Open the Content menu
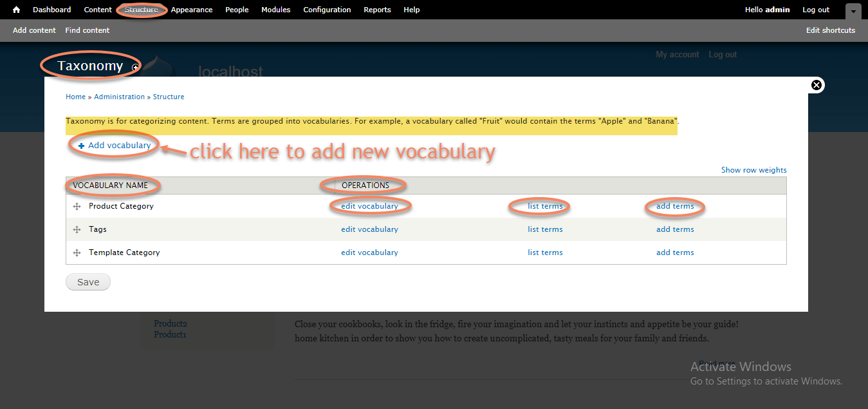868x409 pixels. pyautogui.click(x=98, y=10)
